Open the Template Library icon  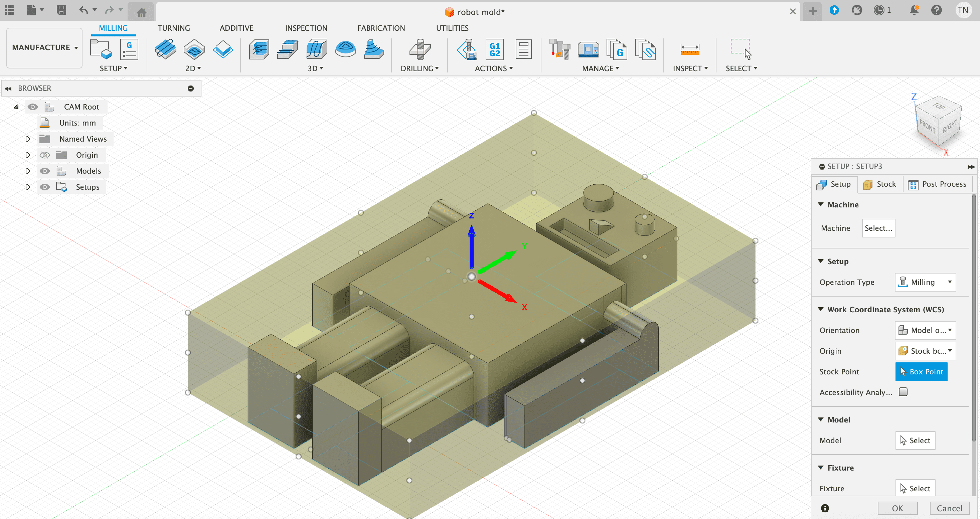coord(646,49)
